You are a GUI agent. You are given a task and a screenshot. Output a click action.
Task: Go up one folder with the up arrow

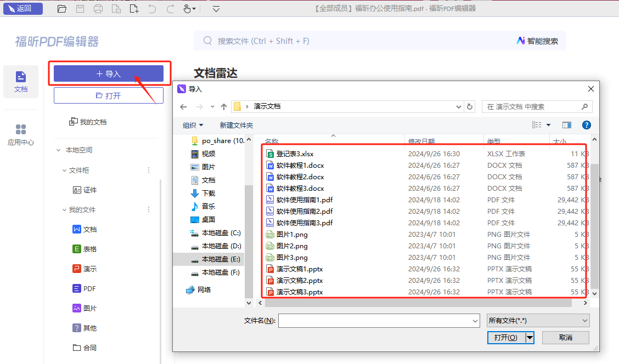(224, 106)
